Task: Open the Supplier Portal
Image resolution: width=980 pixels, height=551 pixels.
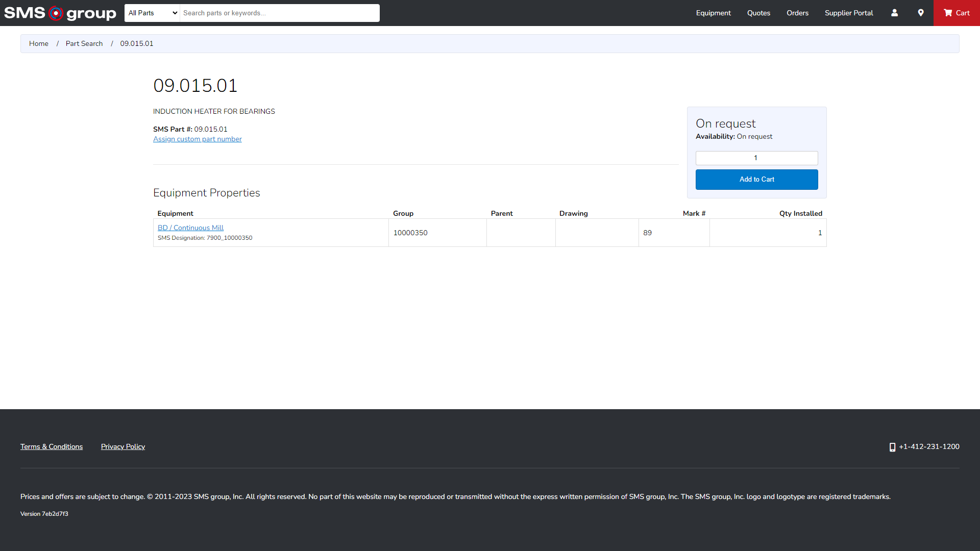Action: [x=849, y=13]
